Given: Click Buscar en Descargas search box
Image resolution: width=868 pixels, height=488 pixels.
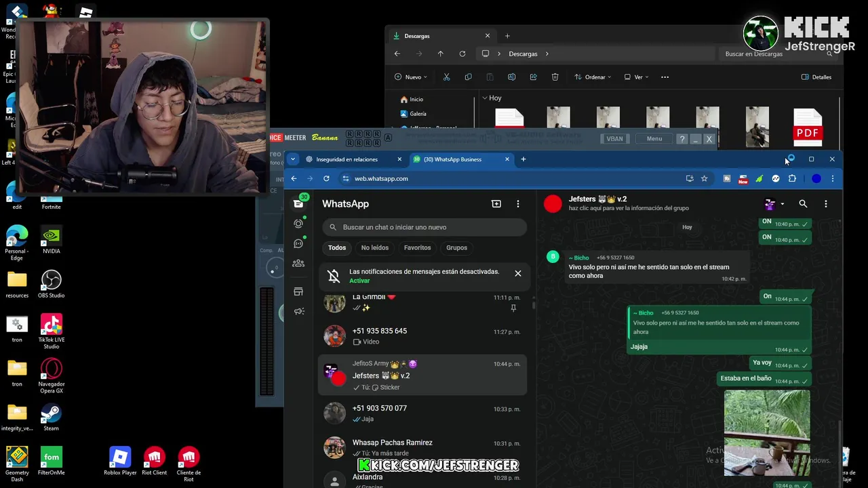Looking at the screenshot, I should (778, 54).
